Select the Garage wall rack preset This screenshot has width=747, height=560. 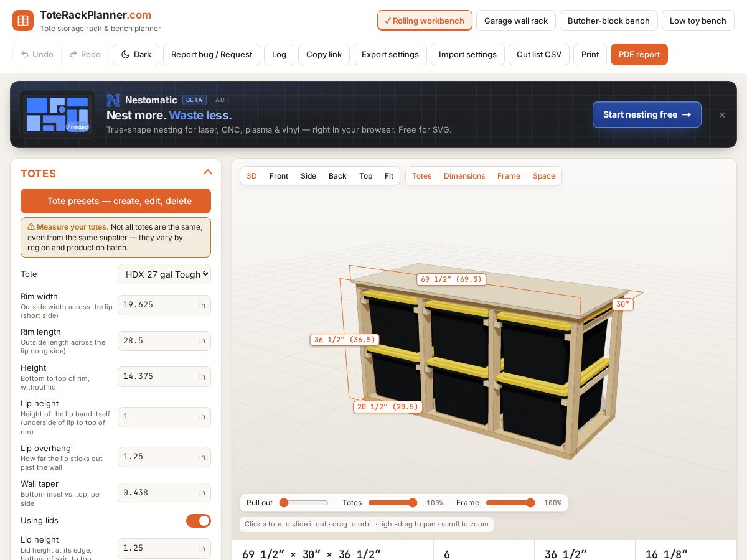pyautogui.click(x=516, y=21)
